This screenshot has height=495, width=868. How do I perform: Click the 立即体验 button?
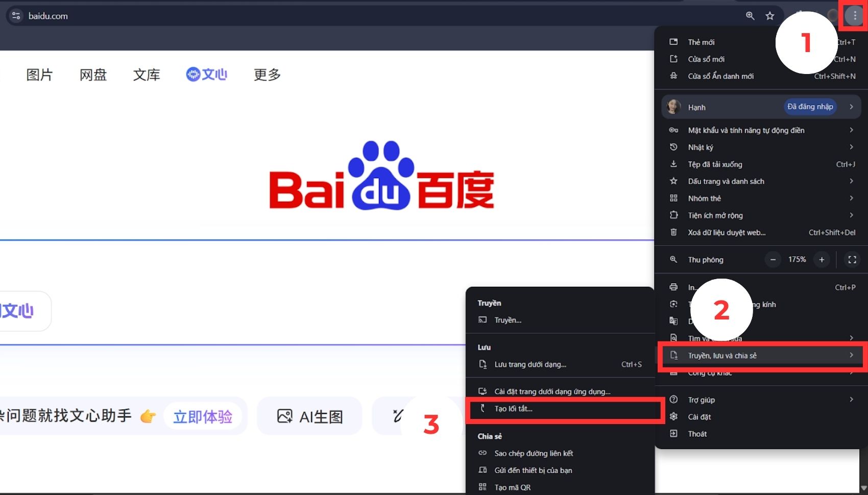point(203,416)
